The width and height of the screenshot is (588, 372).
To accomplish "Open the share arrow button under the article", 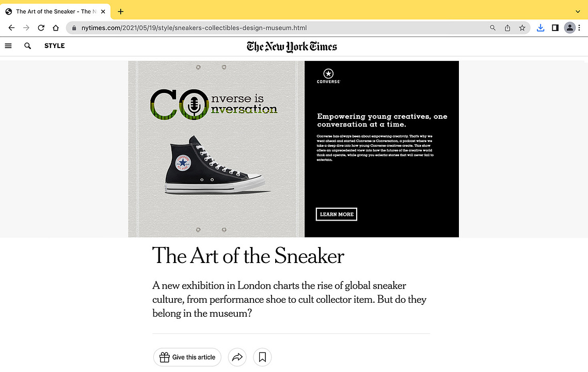I will pyautogui.click(x=237, y=357).
